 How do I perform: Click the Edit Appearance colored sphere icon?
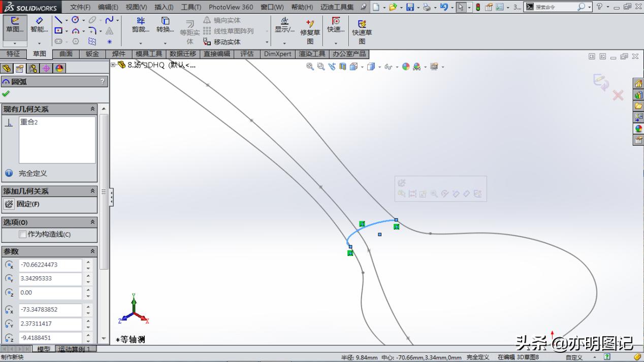406,67
